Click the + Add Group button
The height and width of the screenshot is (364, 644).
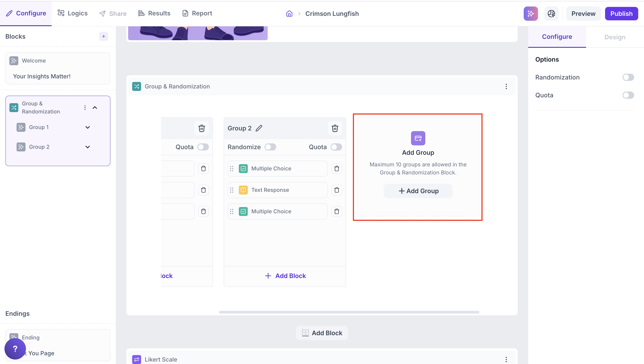click(x=418, y=191)
